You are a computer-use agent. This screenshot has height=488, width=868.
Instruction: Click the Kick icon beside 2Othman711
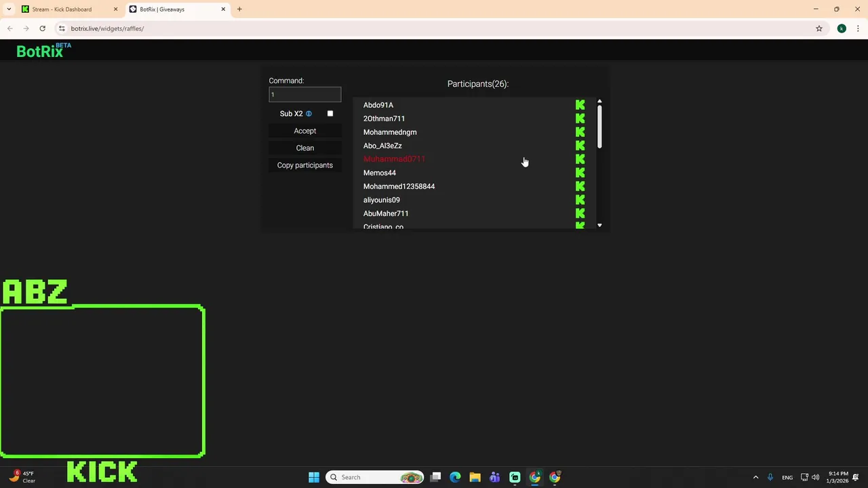click(580, 119)
